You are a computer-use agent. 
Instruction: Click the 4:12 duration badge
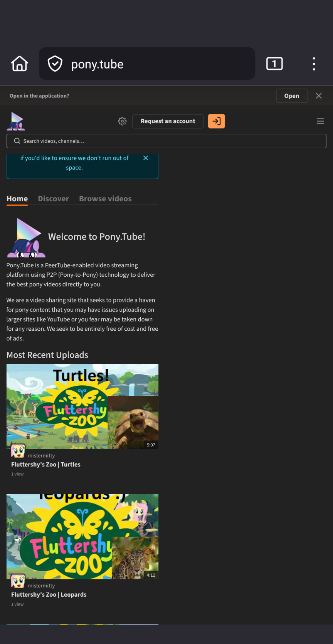(151, 575)
